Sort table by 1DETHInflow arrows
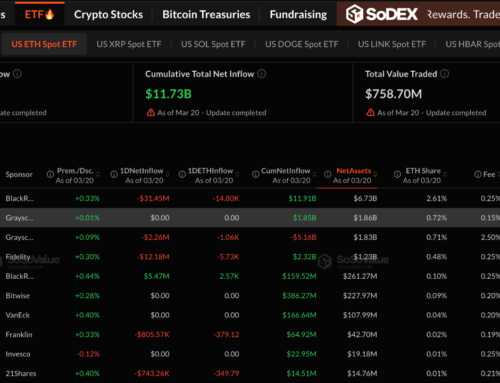 tap(237, 174)
